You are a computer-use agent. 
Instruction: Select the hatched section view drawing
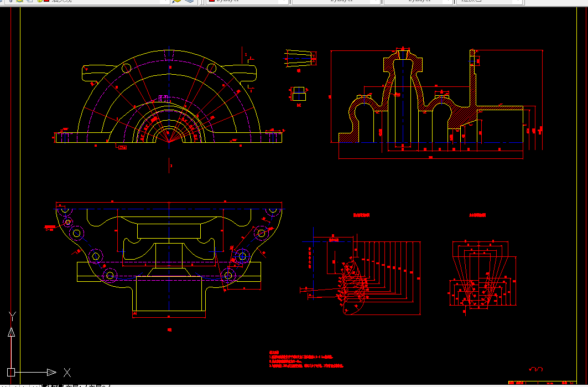click(x=436, y=104)
